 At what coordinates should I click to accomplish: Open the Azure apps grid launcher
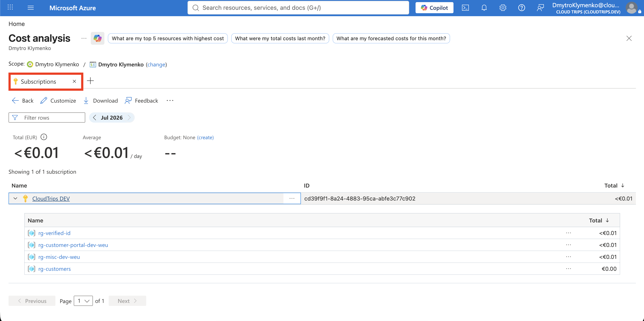(x=10, y=7)
